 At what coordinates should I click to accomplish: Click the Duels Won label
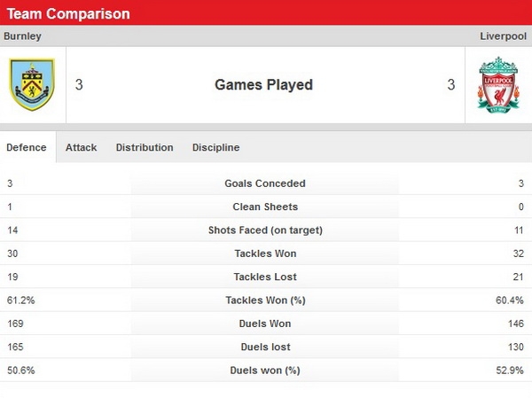[264, 324]
